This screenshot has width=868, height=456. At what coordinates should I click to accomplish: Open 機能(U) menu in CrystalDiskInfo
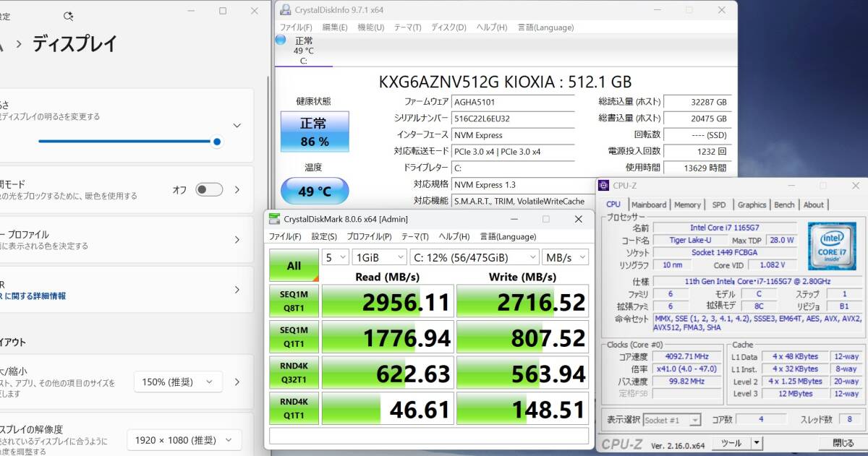point(371,27)
